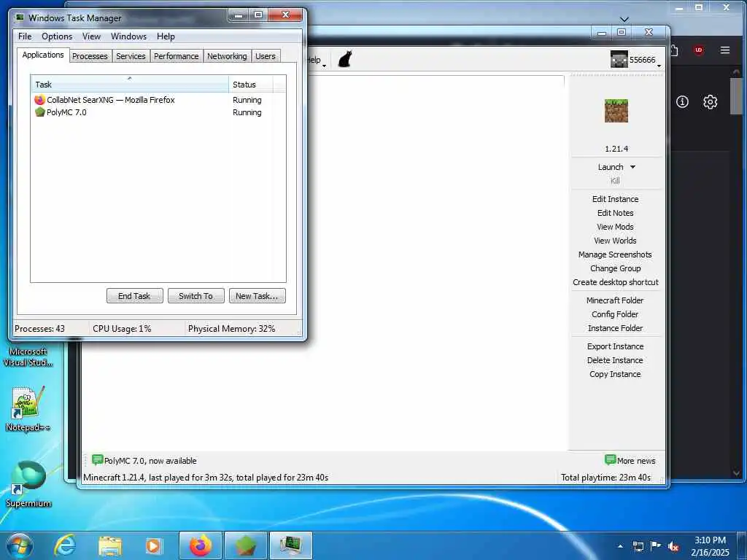747x560 pixels.
Task: Click the PolyMC news speech bubble icon
Action: (97, 460)
